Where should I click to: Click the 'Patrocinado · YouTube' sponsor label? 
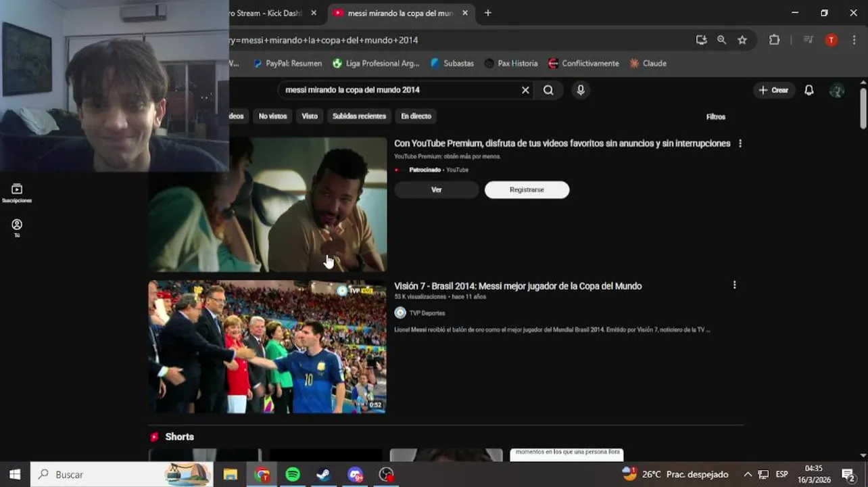point(438,170)
